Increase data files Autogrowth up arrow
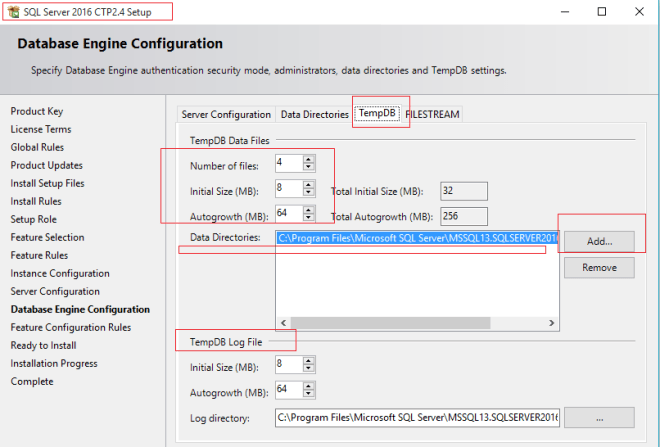This screenshot has width=660, height=447. pos(309,210)
